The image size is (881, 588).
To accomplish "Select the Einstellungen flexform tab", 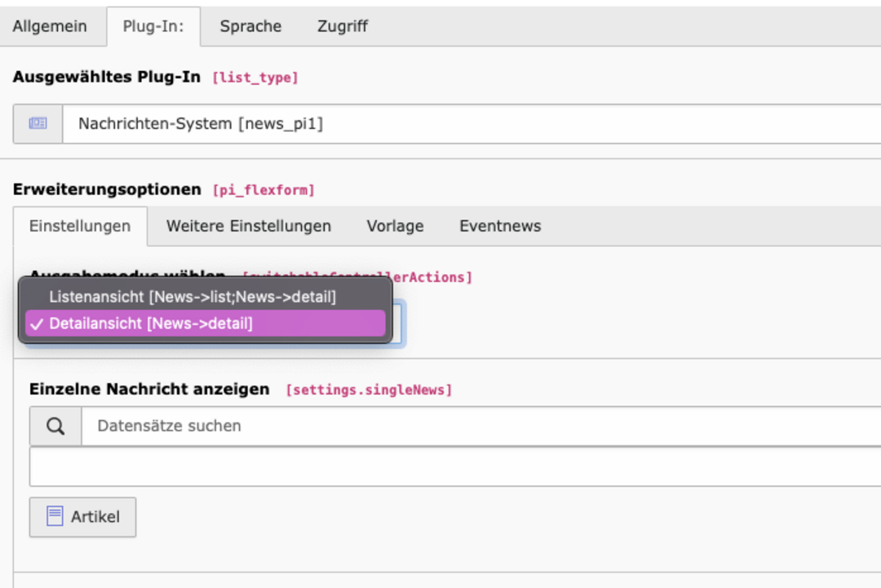I will pyautogui.click(x=80, y=227).
